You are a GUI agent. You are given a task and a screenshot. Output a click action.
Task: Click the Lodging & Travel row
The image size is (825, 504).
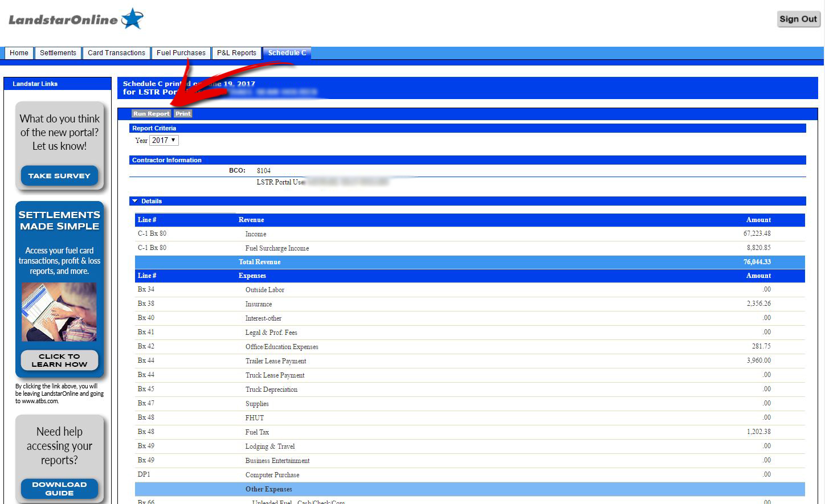tap(470, 446)
